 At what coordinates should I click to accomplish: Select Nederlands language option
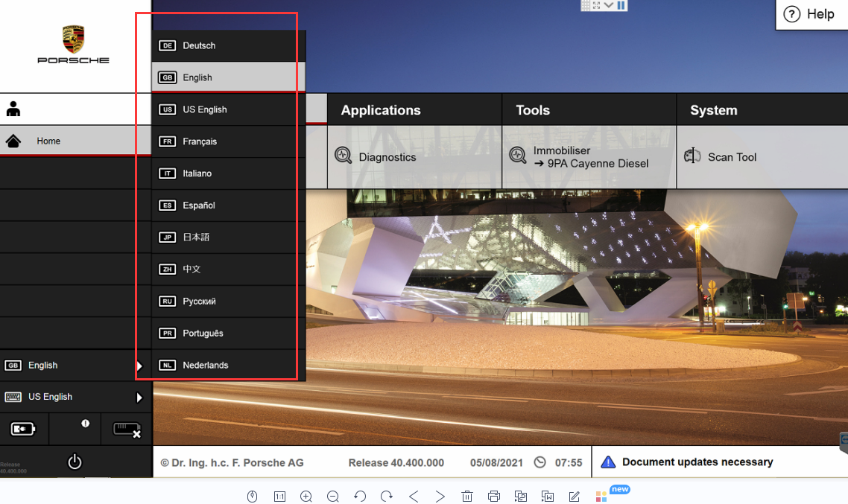click(206, 366)
